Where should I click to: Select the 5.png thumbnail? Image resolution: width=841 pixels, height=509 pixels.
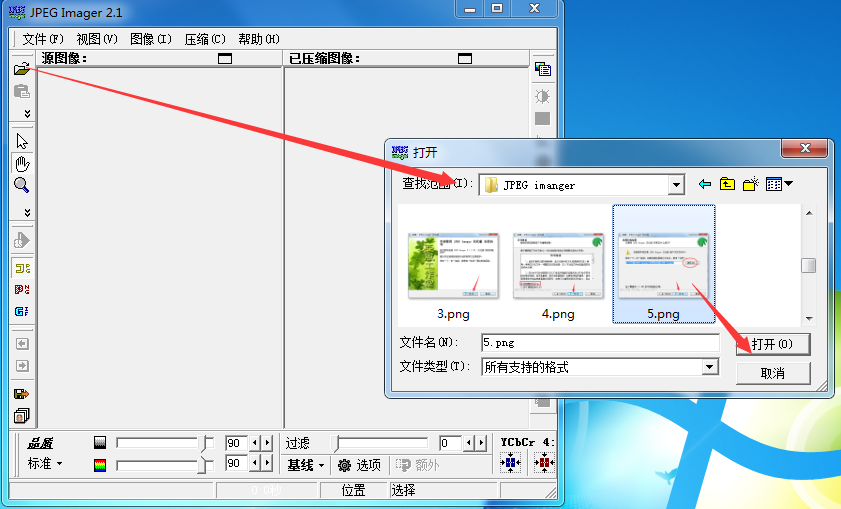click(663, 264)
